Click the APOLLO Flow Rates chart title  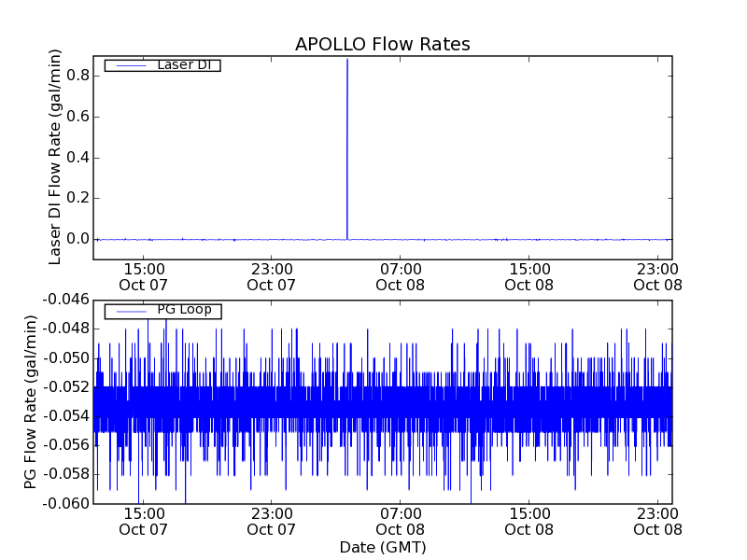[x=382, y=44]
